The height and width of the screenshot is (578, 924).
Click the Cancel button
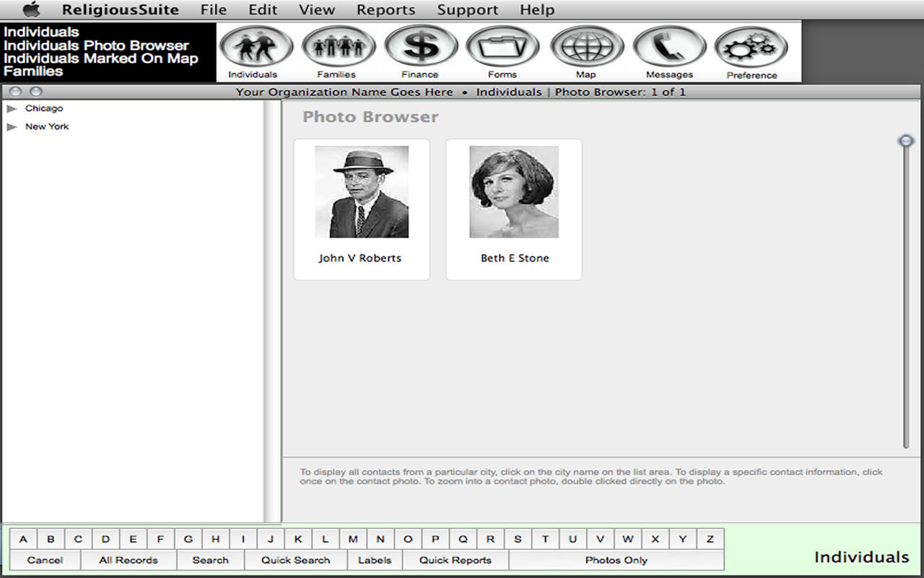click(x=45, y=560)
